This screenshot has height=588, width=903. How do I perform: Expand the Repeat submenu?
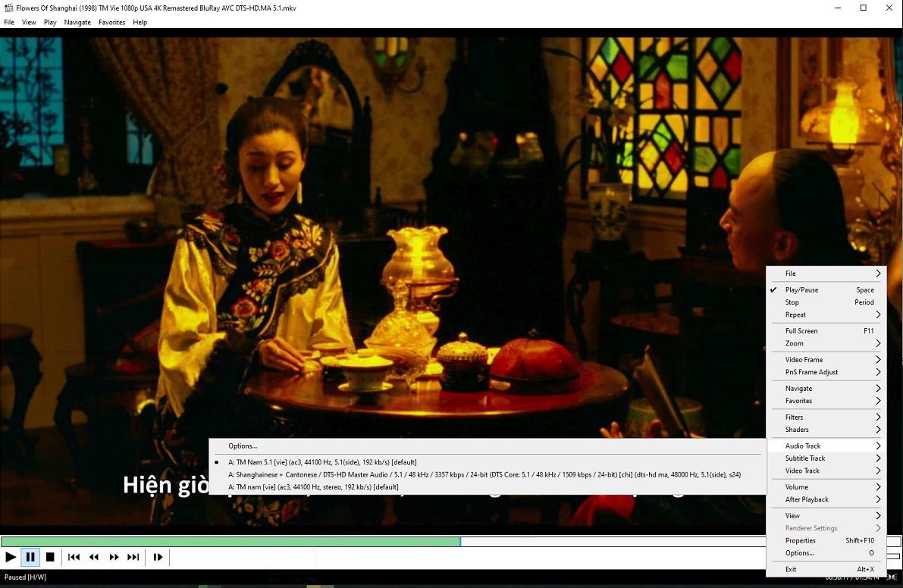pyautogui.click(x=826, y=314)
